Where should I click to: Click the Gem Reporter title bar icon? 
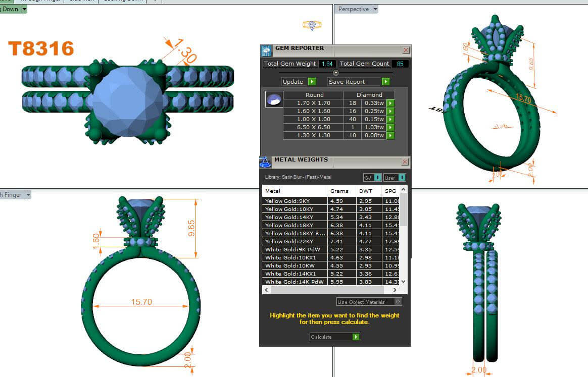266,50
